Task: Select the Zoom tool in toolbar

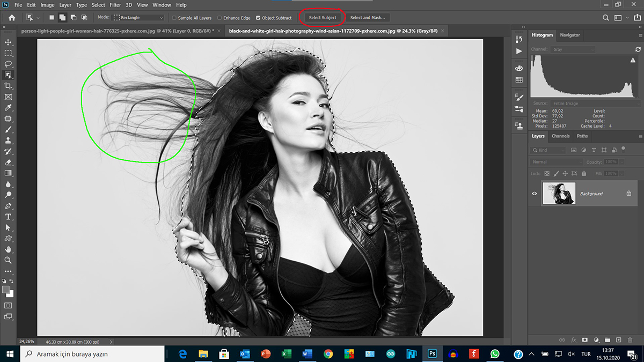Action: [x=8, y=260]
